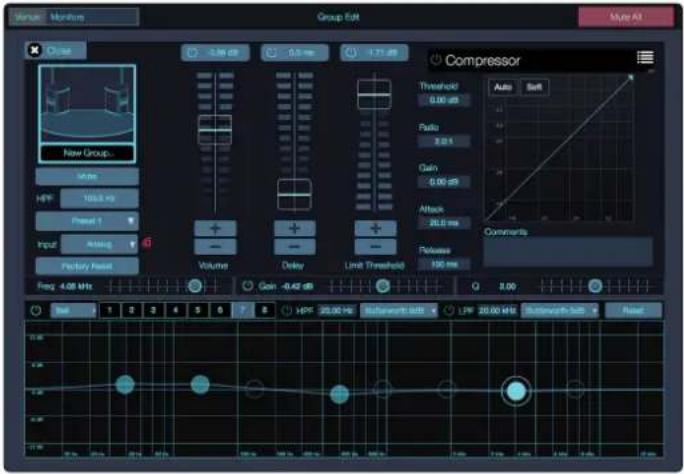Select the highlighted band 7 EQ node
The width and height of the screenshot is (684, 474).
click(516, 391)
